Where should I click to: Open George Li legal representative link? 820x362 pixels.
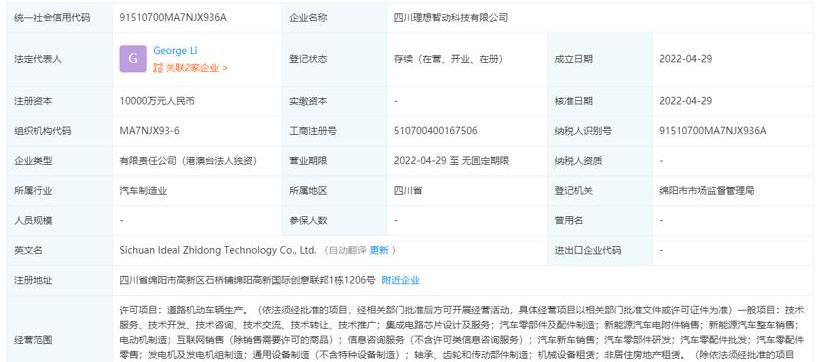[x=175, y=51]
